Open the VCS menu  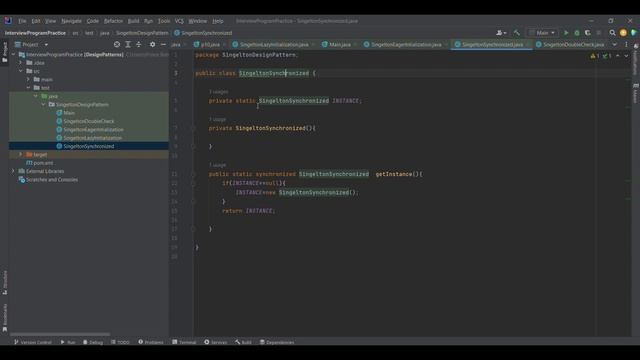point(179,21)
